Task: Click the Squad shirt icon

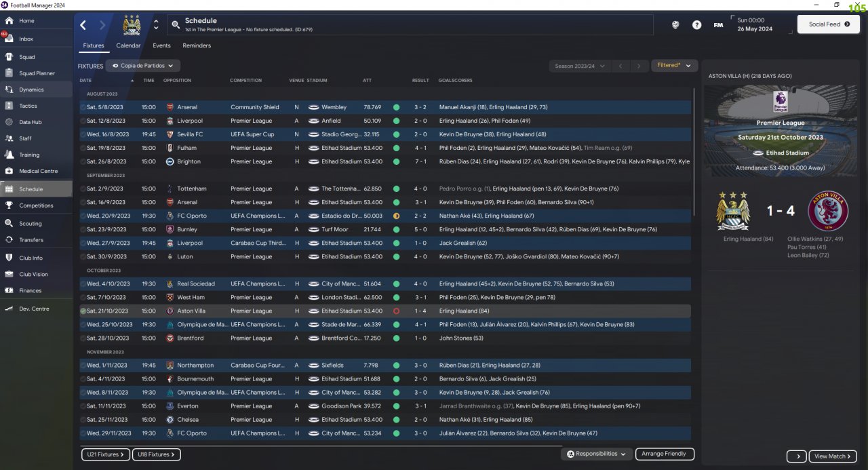Action: point(9,57)
